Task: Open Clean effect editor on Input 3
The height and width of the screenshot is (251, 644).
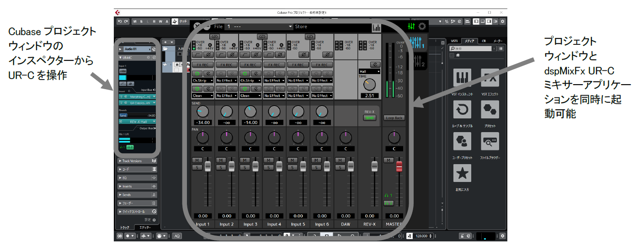Action: click(255, 88)
